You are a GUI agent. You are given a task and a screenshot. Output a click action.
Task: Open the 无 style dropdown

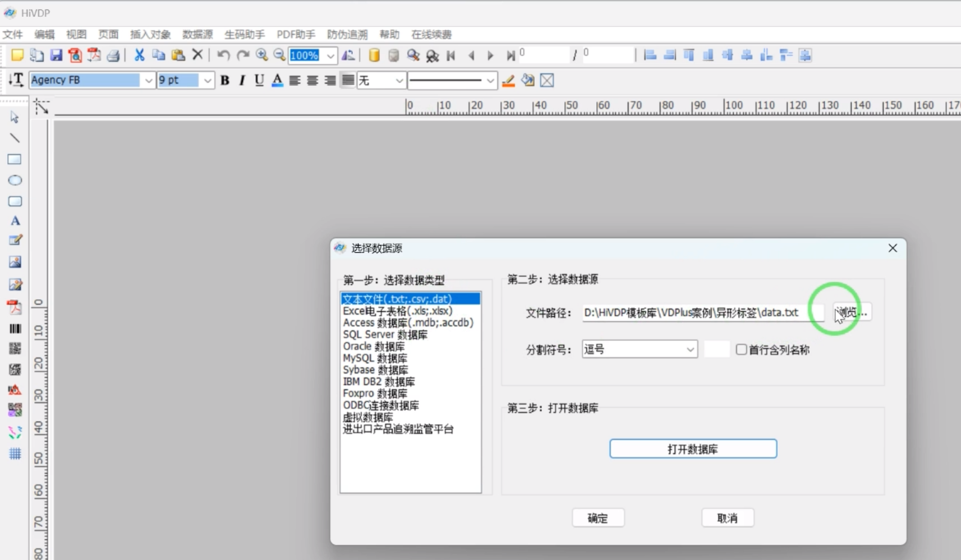pos(399,81)
